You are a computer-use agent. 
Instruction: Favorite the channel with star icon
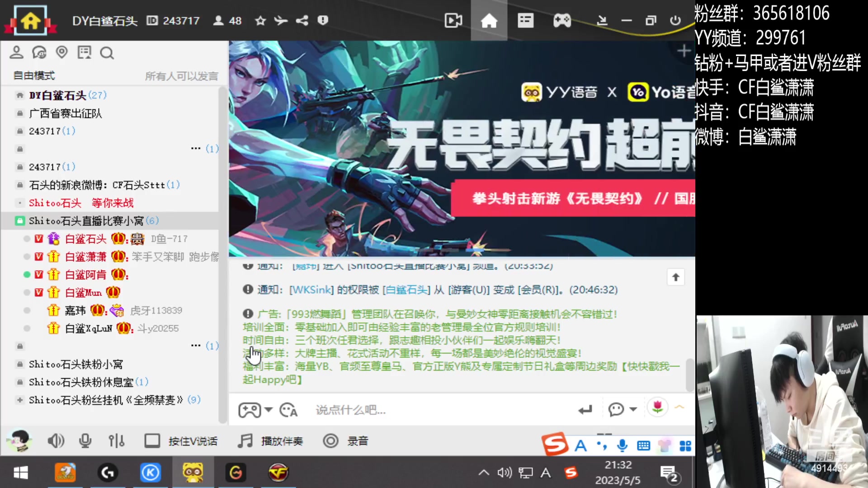260,21
